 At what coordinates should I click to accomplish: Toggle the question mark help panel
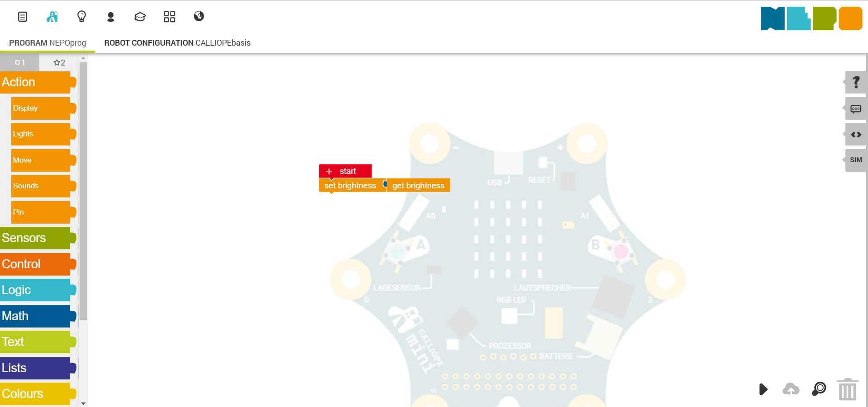pyautogui.click(x=856, y=83)
